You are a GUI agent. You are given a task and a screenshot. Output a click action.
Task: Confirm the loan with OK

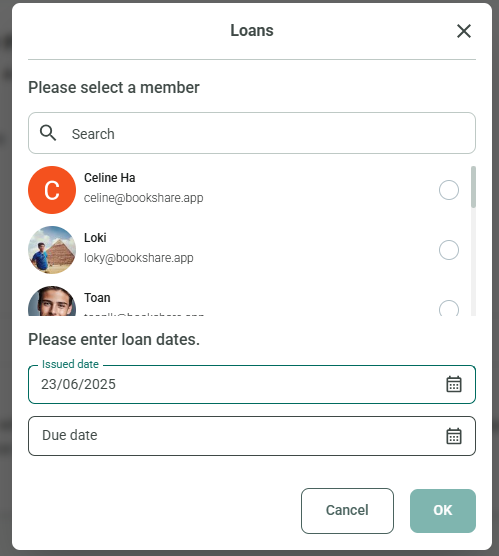[x=443, y=511]
